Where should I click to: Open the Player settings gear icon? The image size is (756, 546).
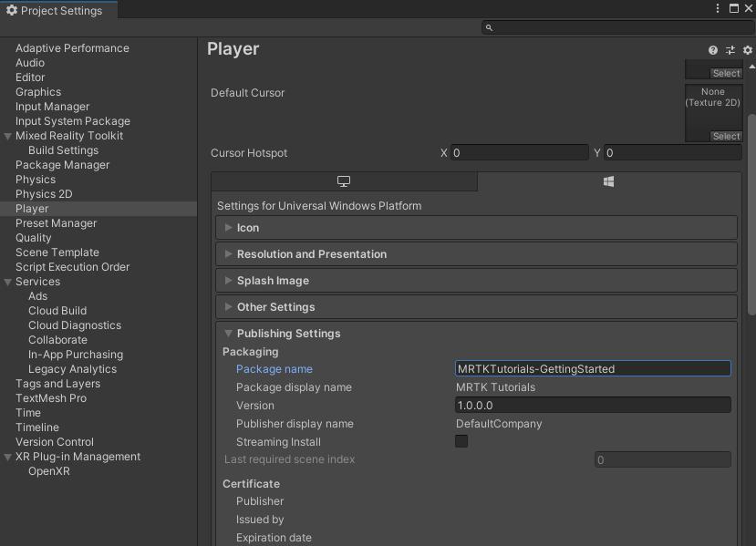pos(747,50)
